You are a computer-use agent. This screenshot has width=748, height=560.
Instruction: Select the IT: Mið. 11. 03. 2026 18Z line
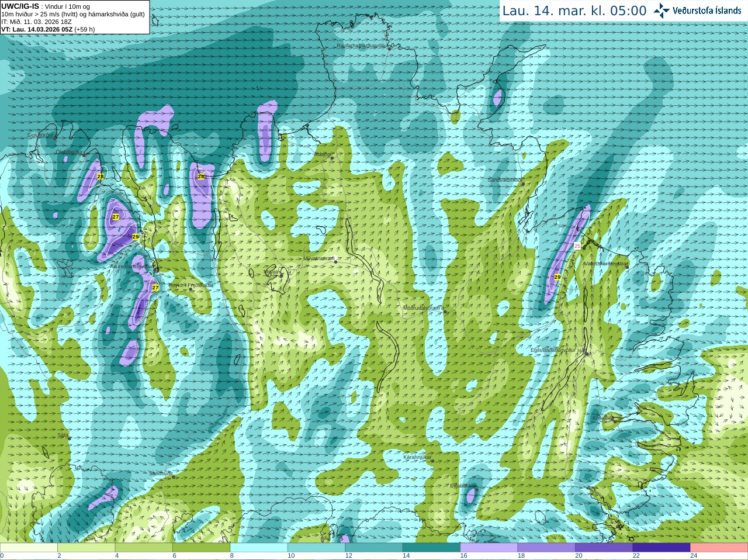tap(36, 22)
